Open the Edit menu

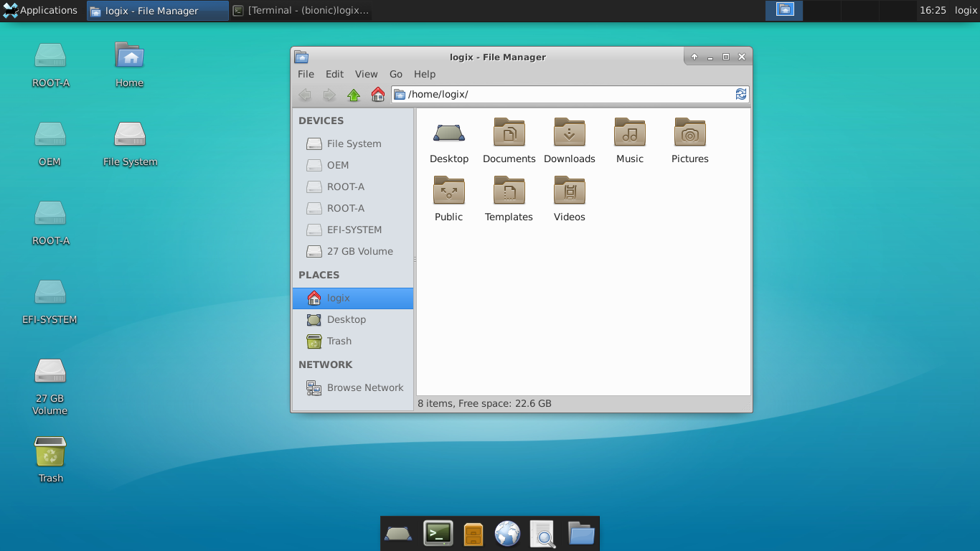pyautogui.click(x=334, y=74)
